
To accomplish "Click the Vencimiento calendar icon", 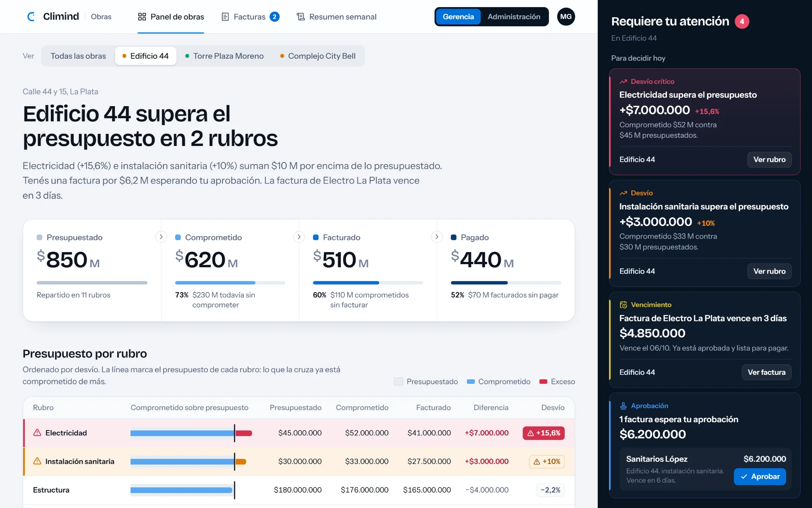I will 623,305.
